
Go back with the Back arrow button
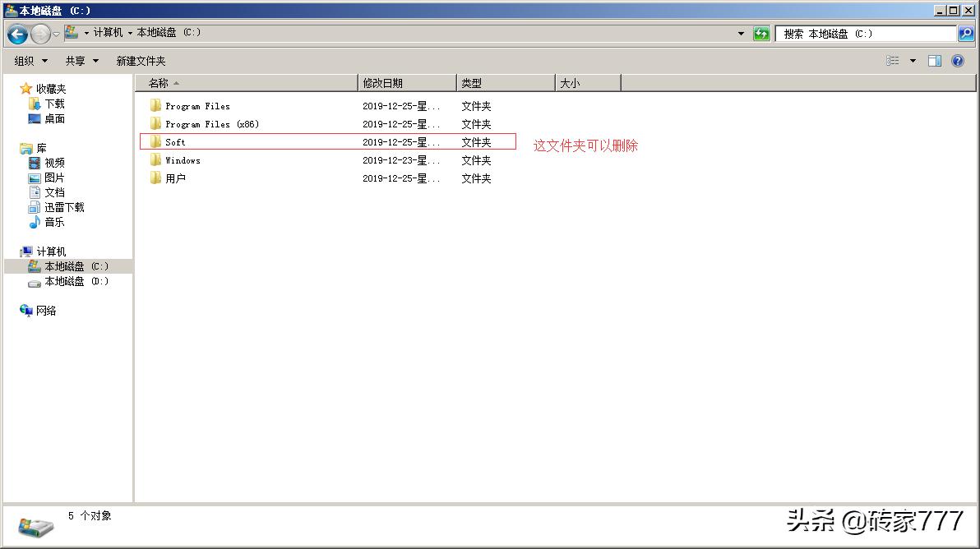[17, 34]
